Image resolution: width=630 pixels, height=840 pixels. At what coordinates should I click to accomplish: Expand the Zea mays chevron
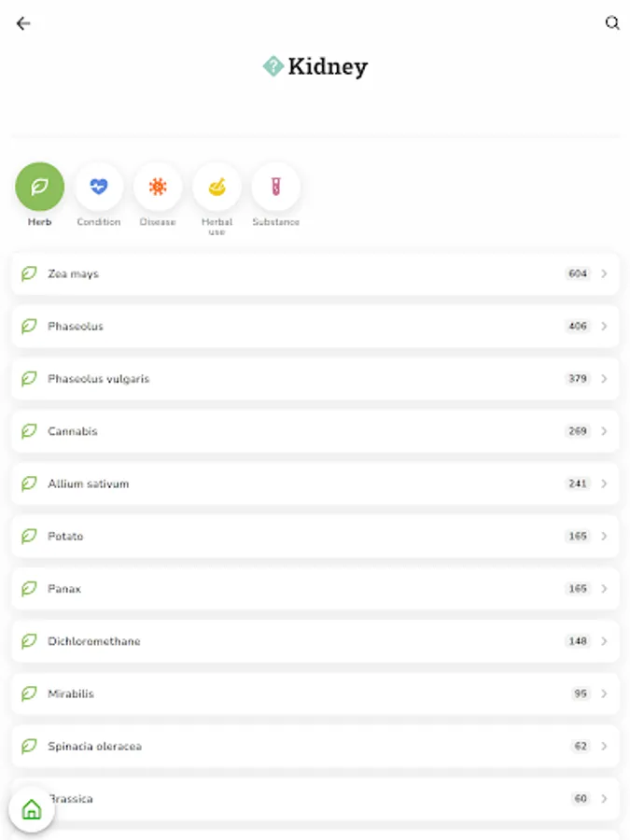point(604,274)
